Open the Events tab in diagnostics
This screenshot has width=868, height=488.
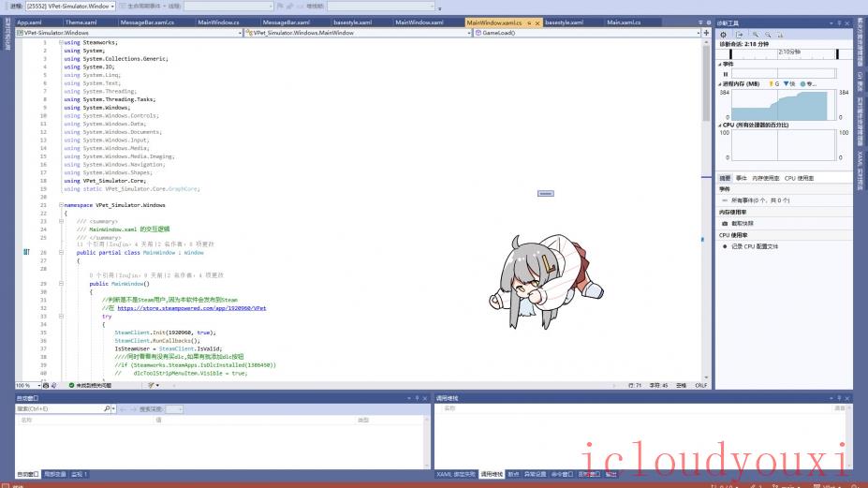(x=742, y=178)
